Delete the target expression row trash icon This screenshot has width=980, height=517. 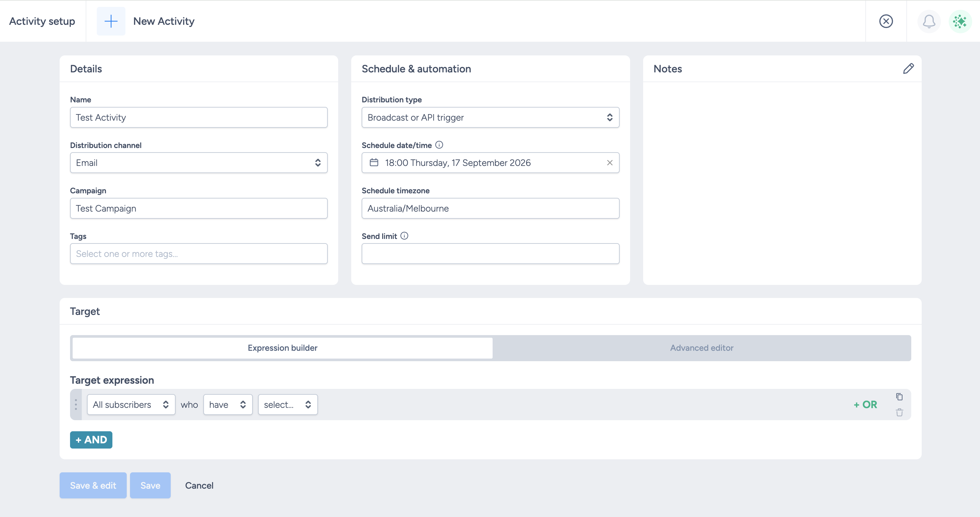(899, 412)
